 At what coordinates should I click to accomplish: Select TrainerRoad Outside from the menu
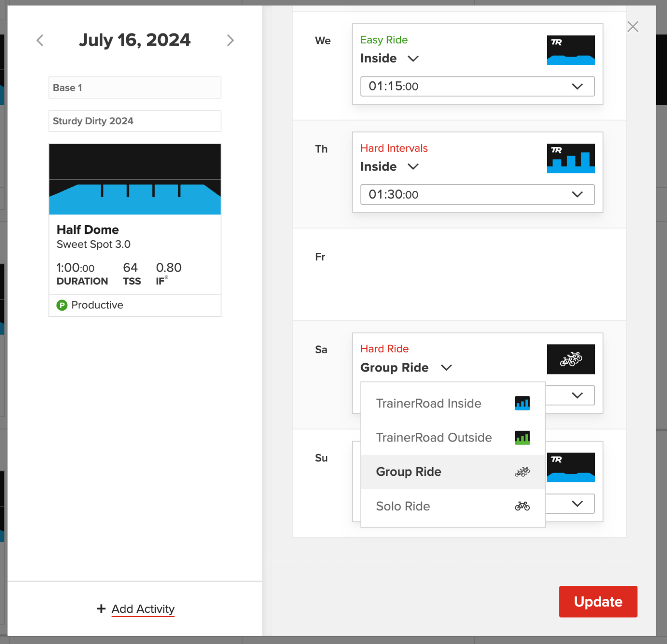453,438
